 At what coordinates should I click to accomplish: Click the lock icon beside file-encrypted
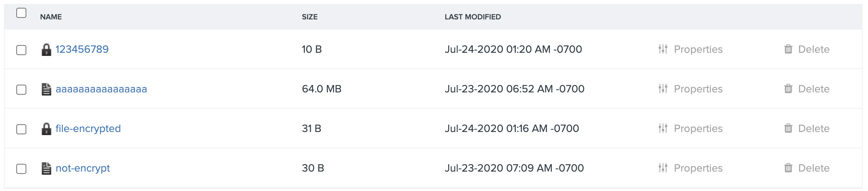click(46, 129)
